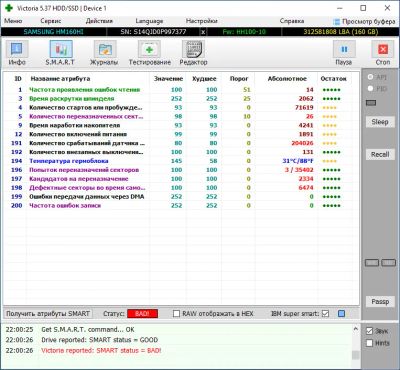The image size is (400, 370).
Task: Select the Частота проявления ошибок чтения row
Action: coord(181,90)
